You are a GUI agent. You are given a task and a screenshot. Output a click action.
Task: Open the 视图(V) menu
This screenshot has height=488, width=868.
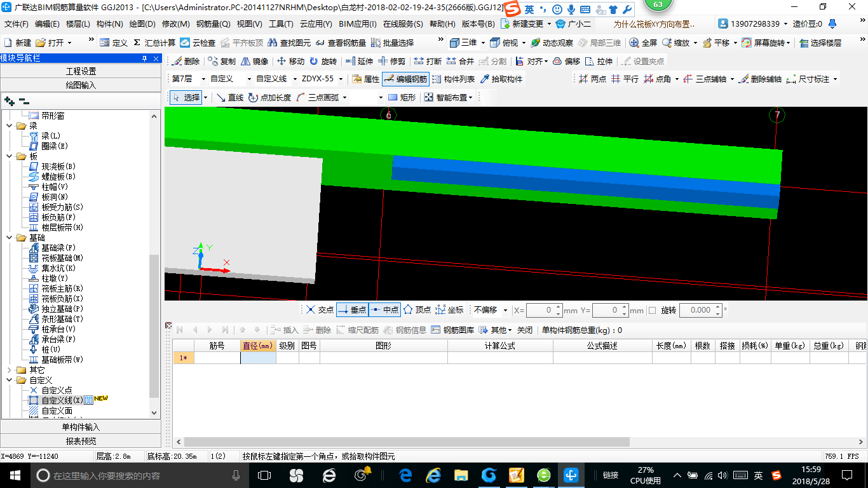pyautogui.click(x=249, y=24)
